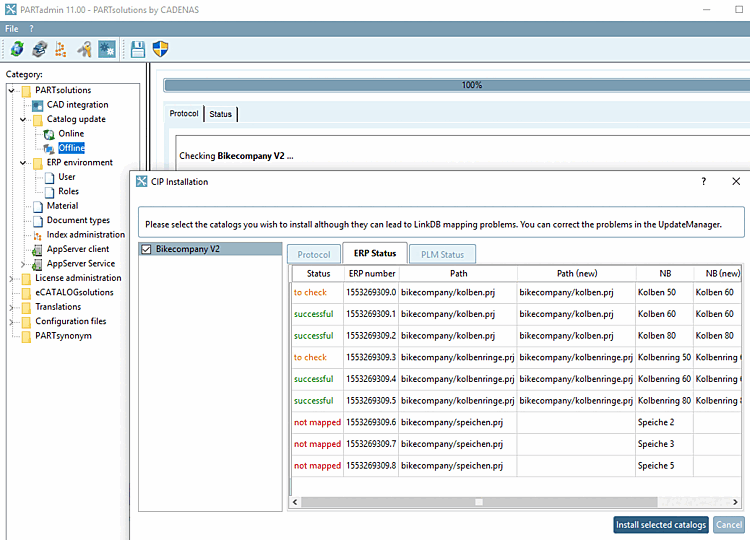Click the User document icon
750x540 pixels.
click(x=49, y=178)
